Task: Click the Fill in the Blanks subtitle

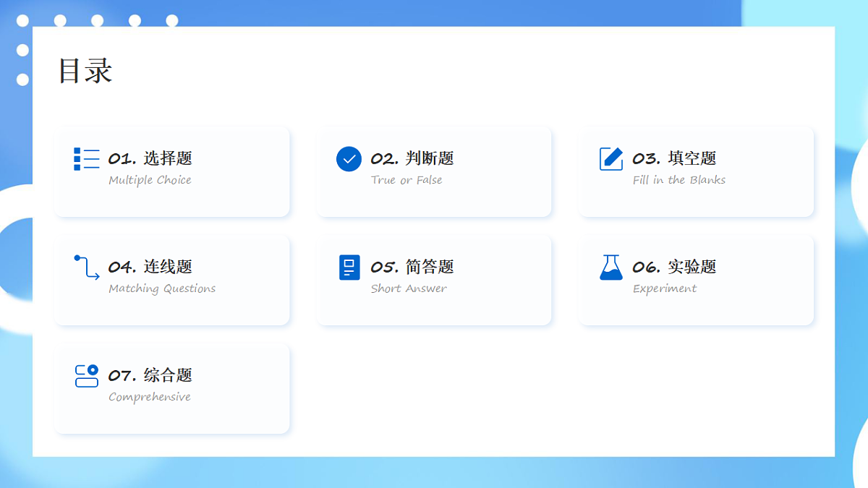Action: tap(679, 180)
